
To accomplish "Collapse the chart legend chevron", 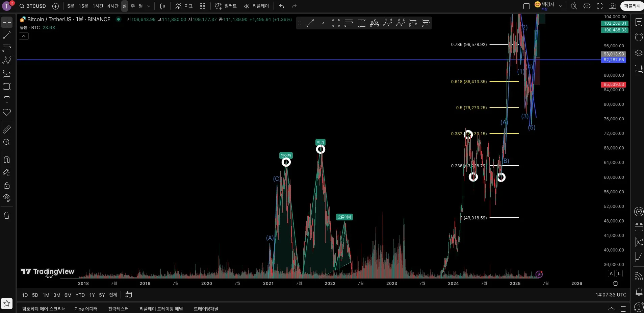I will [24, 36].
